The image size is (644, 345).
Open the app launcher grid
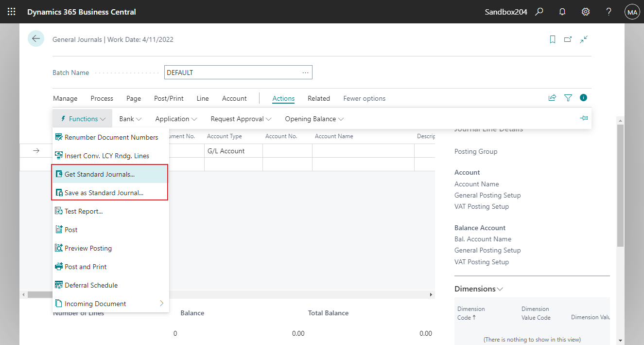[11, 11]
